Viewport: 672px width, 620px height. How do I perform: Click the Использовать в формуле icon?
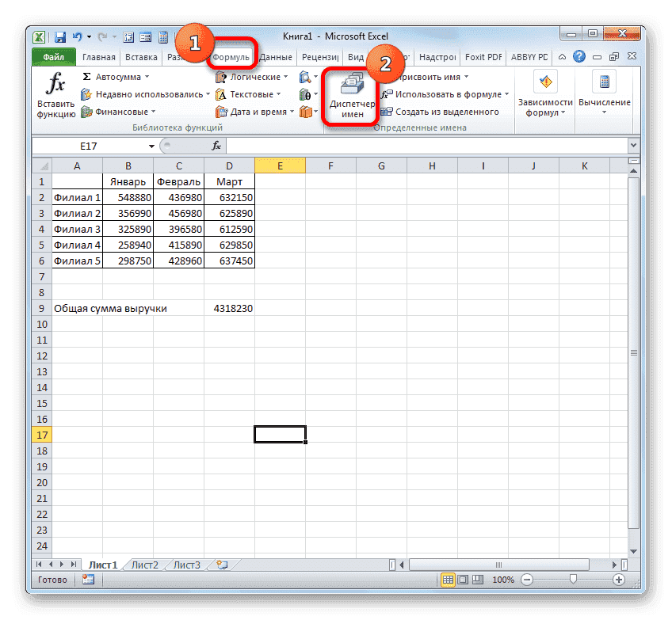coord(438,94)
